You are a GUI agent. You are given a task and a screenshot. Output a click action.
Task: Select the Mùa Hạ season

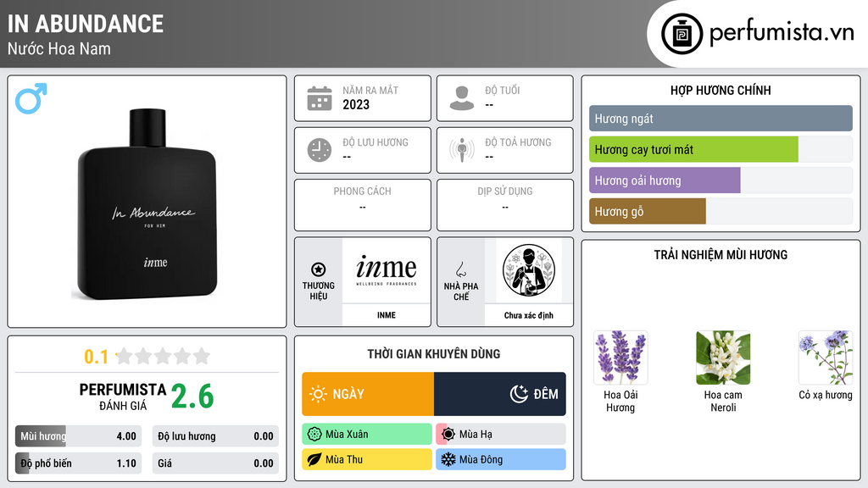[x=501, y=435]
